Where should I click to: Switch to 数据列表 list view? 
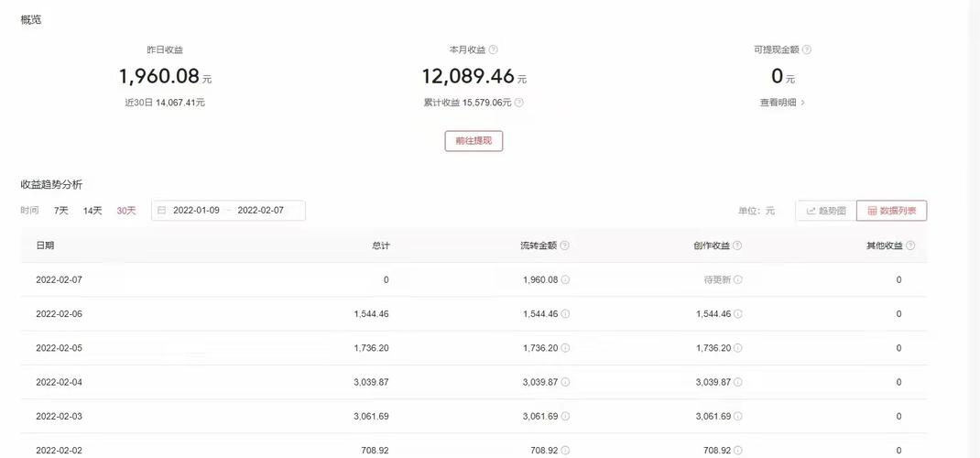[x=891, y=211]
